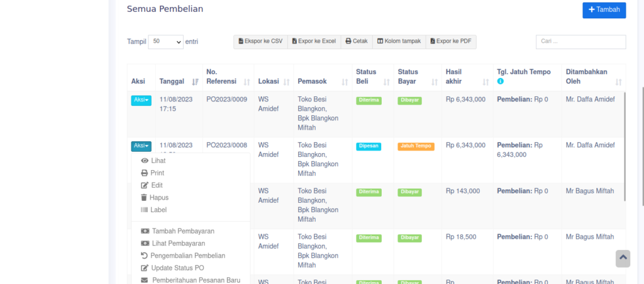Open Aksi dropdown for PO2023/0009
The width and height of the screenshot is (644, 284).
tap(141, 100)
